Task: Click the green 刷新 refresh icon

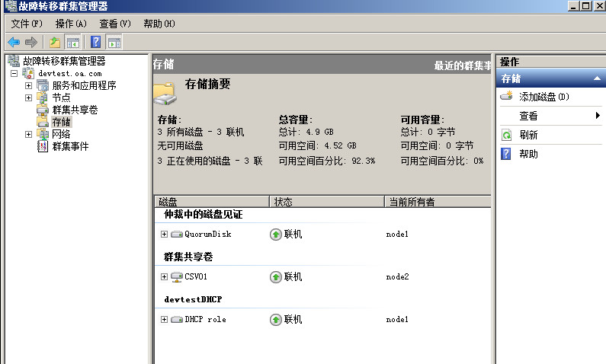Action: 506,135
